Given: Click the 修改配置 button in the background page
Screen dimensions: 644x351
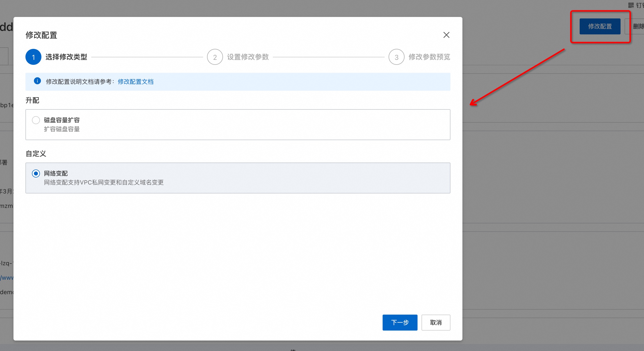Looking at the screenshot, I should (x=600, y=26).
